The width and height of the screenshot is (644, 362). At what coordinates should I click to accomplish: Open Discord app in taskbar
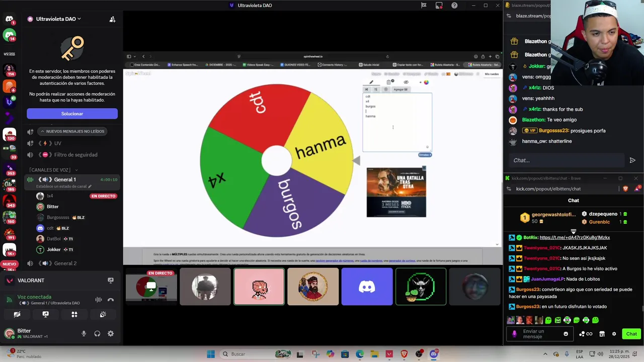434,354
